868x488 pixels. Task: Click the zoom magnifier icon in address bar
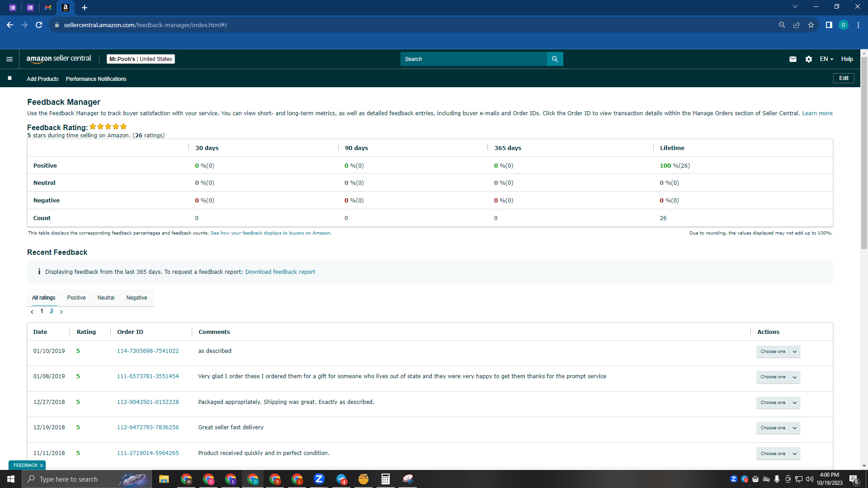click(782, 25)
